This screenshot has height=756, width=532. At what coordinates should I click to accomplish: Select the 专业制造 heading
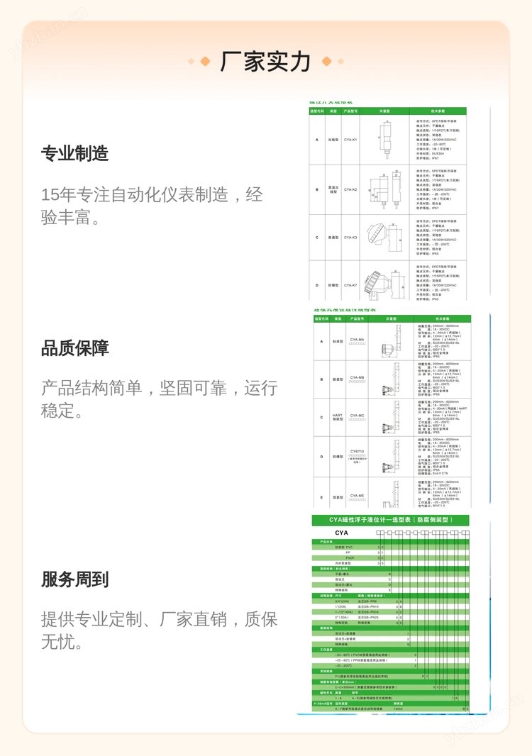pyautogui.click(x=74, y=152)
